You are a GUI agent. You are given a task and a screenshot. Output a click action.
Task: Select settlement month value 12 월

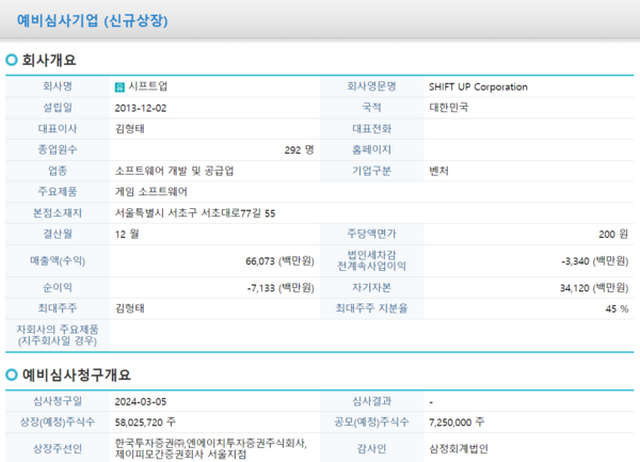[x=127, y=234]
